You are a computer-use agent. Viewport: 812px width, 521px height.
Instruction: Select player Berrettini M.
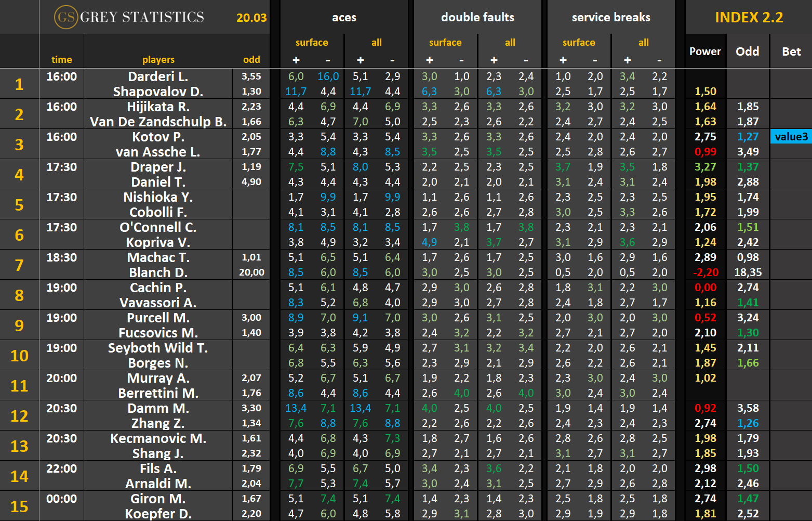tap(158, 393)
